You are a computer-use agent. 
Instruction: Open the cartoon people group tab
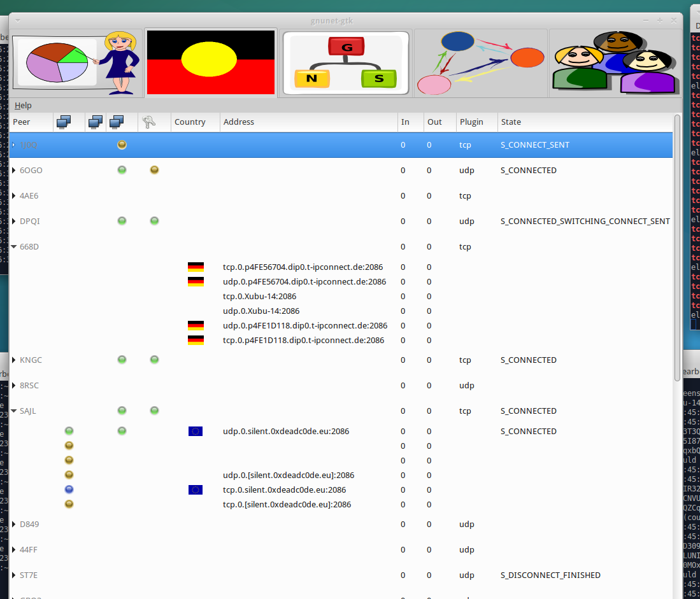615,63
